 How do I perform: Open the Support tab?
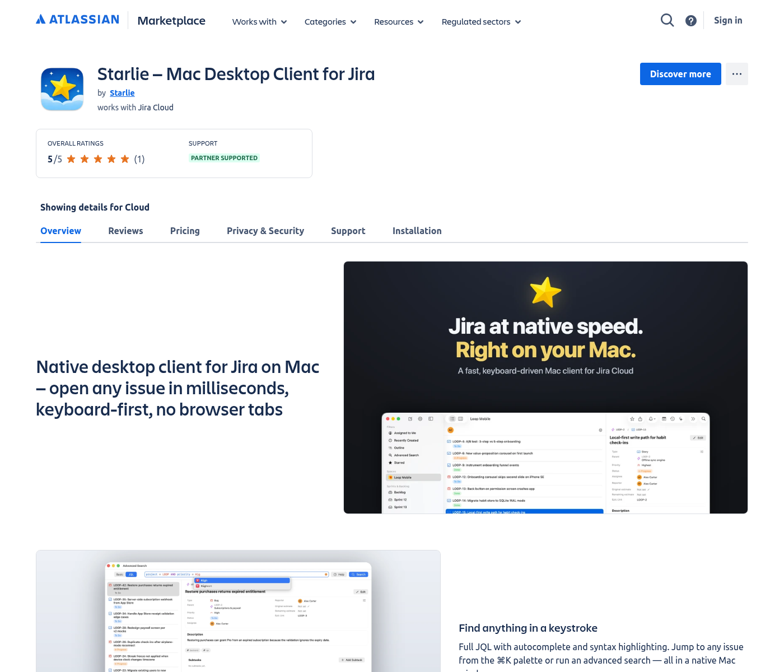[348, 231]
